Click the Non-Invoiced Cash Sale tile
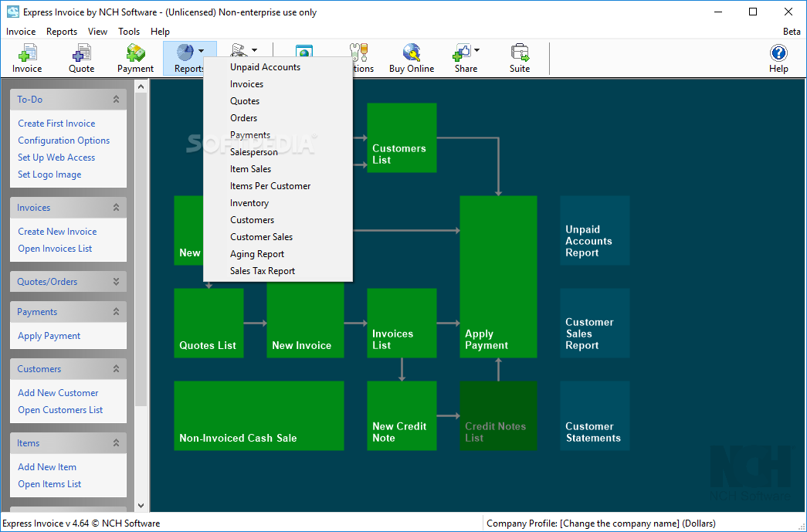The height and width of the screenshot is (532, 807). pyautogui.click(x=259, y=415)
